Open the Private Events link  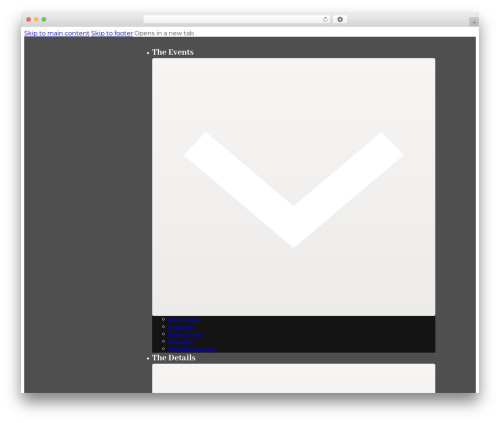click(185, 334)
